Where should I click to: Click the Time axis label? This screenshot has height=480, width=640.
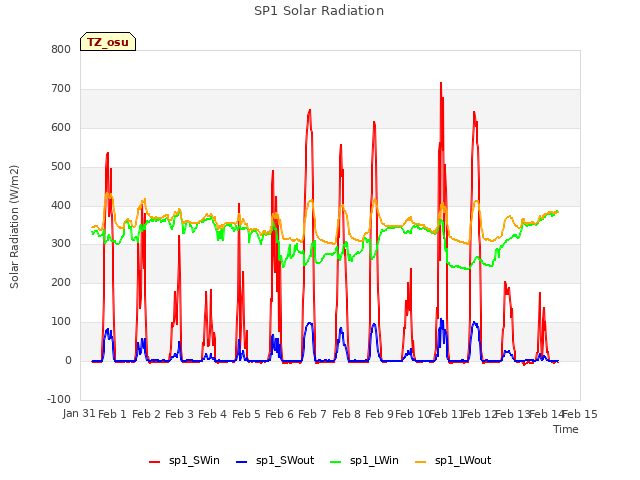coord(566,429)
